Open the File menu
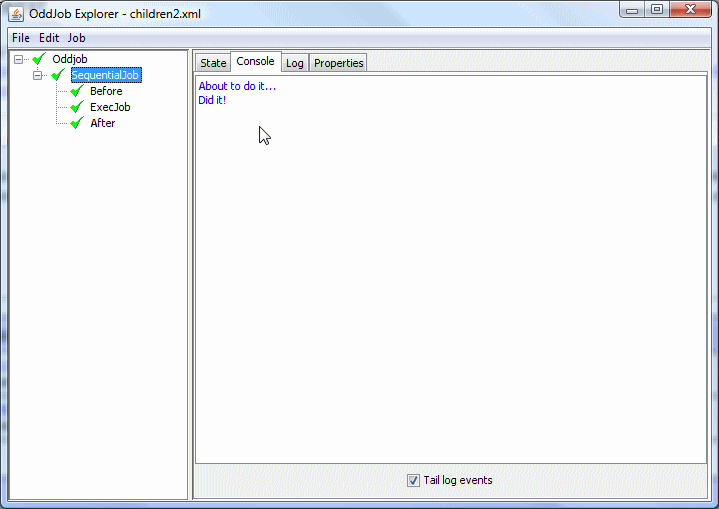 coord(20,38)
